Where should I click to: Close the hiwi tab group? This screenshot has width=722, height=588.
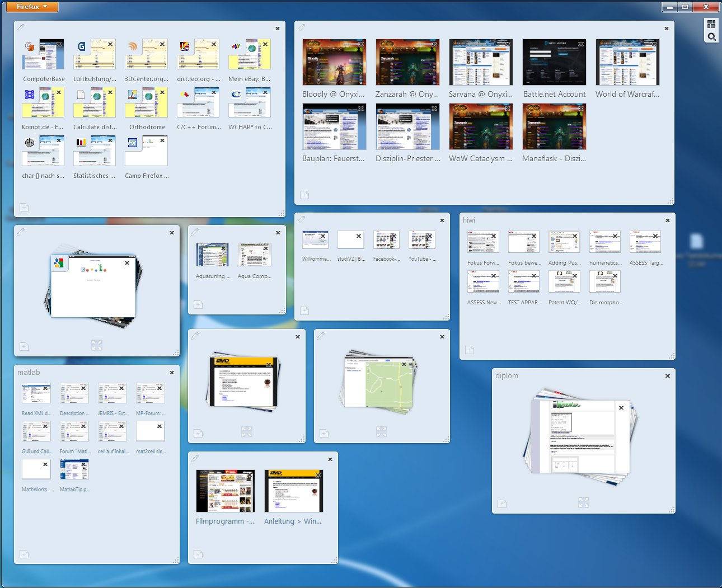point(668,220)
